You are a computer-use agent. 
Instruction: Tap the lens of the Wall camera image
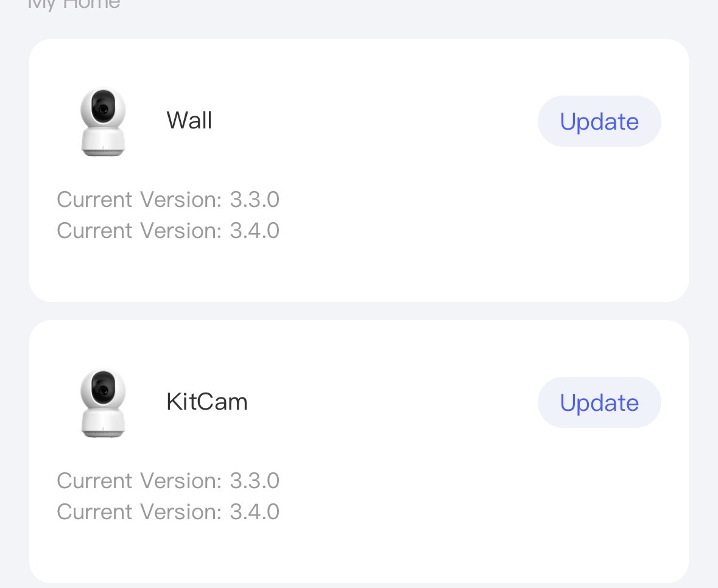104,108
